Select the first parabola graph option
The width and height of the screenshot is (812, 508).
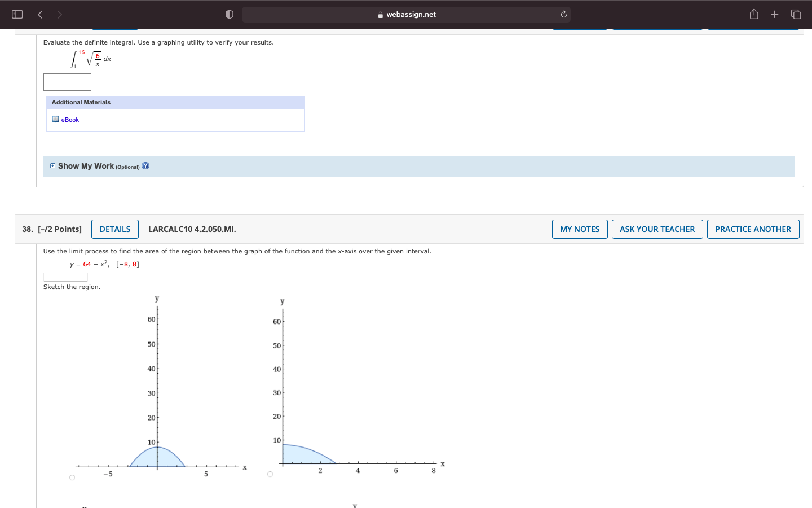[x=72, y=477]
